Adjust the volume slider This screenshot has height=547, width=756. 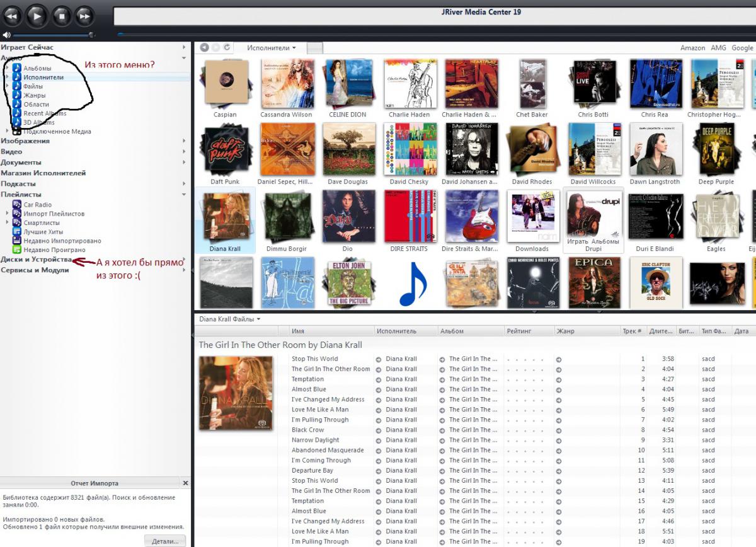(x=54, y=35)
